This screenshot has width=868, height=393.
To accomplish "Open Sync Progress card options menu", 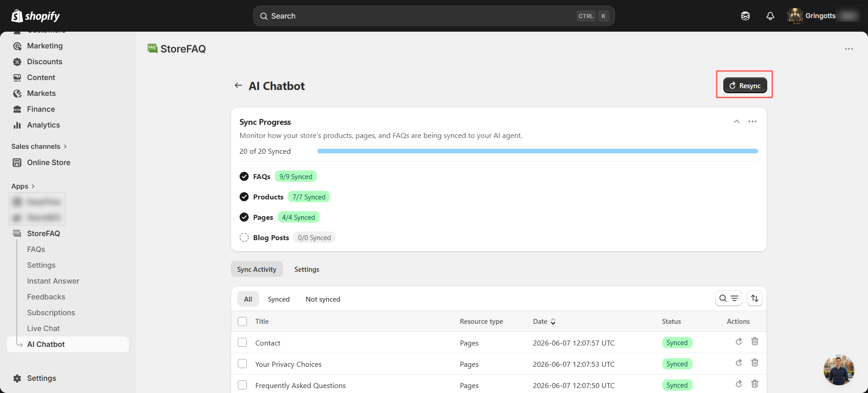I will pos(752,122).
